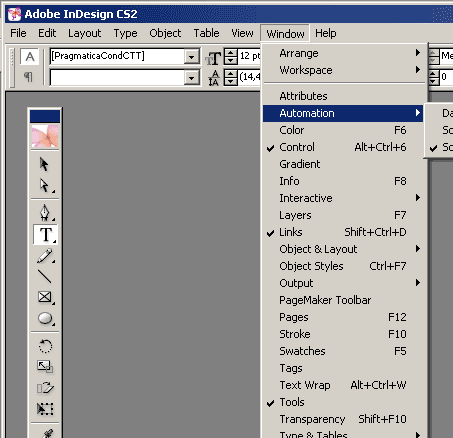Select the Rectangle Frame tool
The image size is (453, 438).
pyautogui.click(x=45, y=297)
